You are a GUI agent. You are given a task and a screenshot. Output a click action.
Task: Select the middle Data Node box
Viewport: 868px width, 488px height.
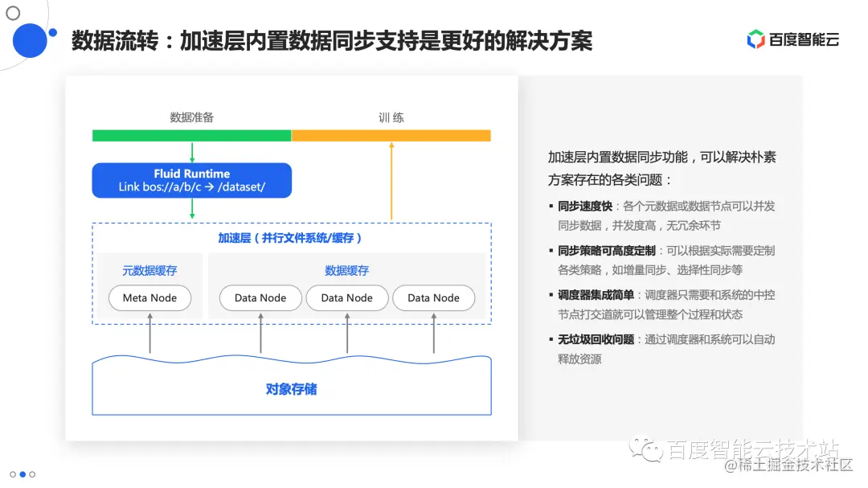(346, 297)
